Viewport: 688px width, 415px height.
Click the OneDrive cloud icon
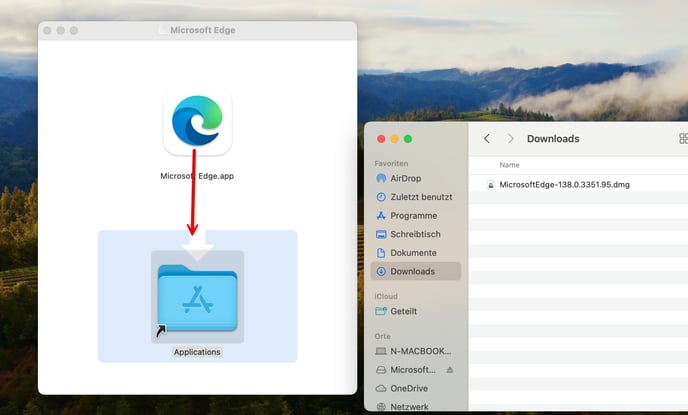381,388
